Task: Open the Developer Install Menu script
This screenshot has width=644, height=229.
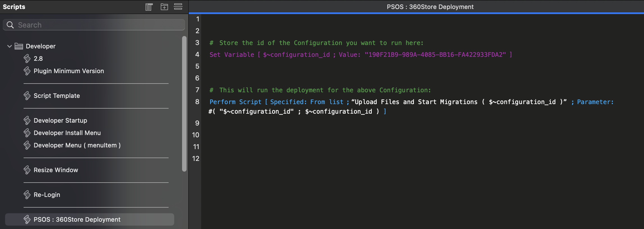Action: 67,133
